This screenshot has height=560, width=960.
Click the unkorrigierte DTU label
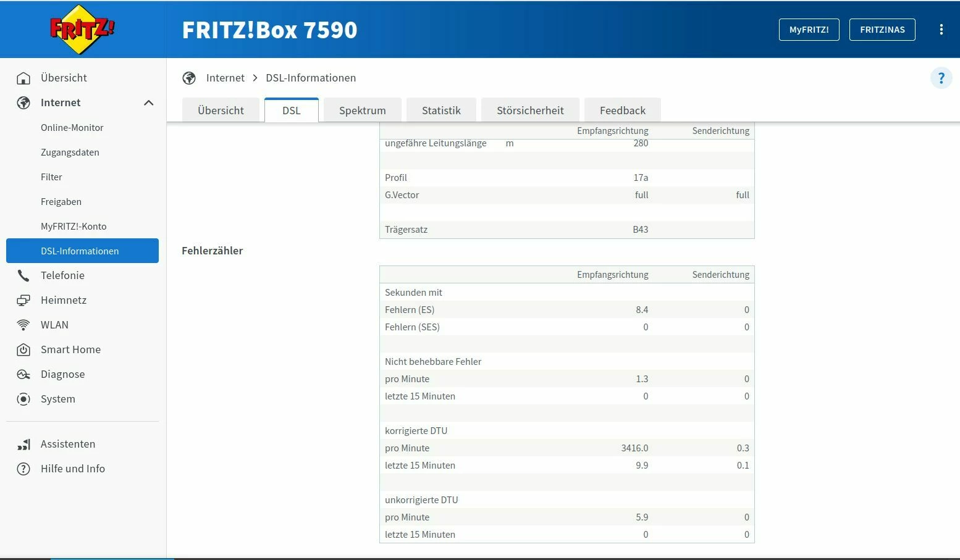pyautogui.click(x=421, y=500)
